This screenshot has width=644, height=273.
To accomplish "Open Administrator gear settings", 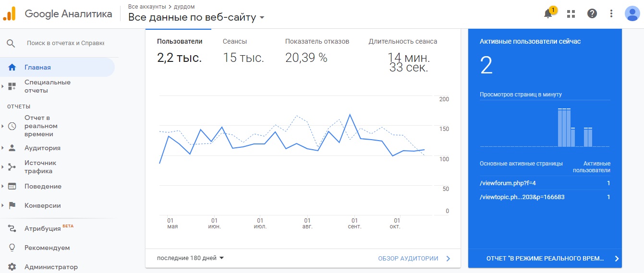I will (x=12, y=267).
